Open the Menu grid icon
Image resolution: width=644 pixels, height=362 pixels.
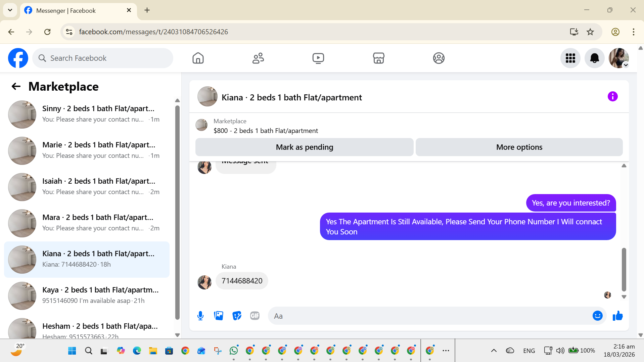570,58
